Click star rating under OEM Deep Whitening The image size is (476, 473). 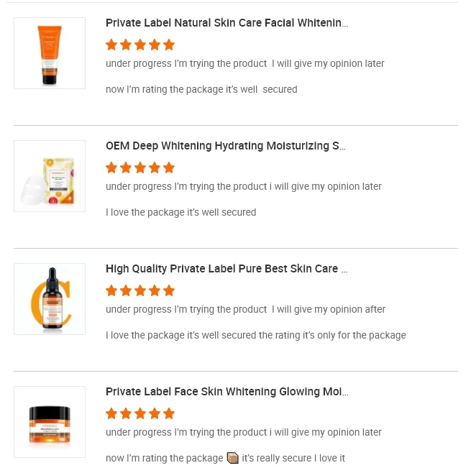coord(140,167)
